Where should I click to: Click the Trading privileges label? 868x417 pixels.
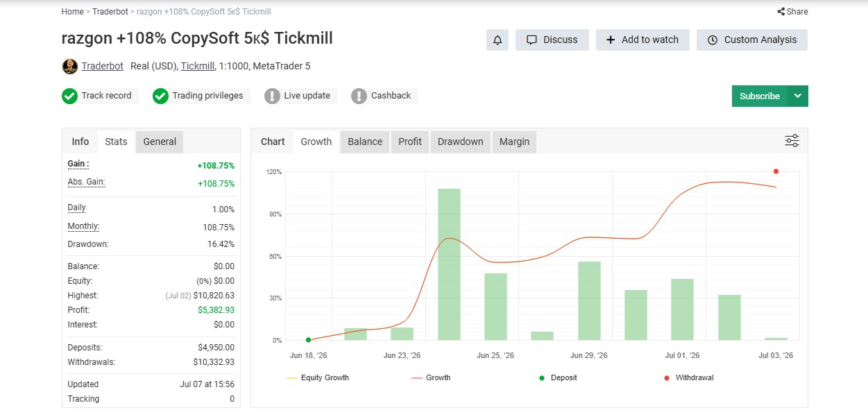pos(207,96)
